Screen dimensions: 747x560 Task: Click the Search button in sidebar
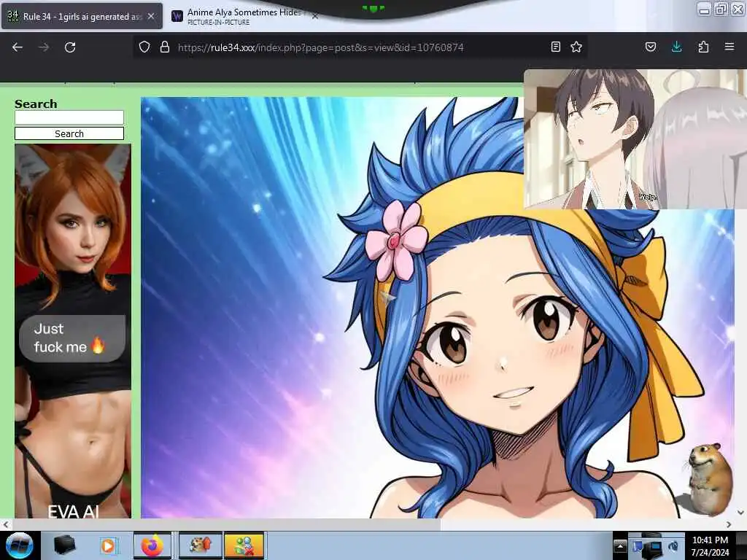click(69, 134)
